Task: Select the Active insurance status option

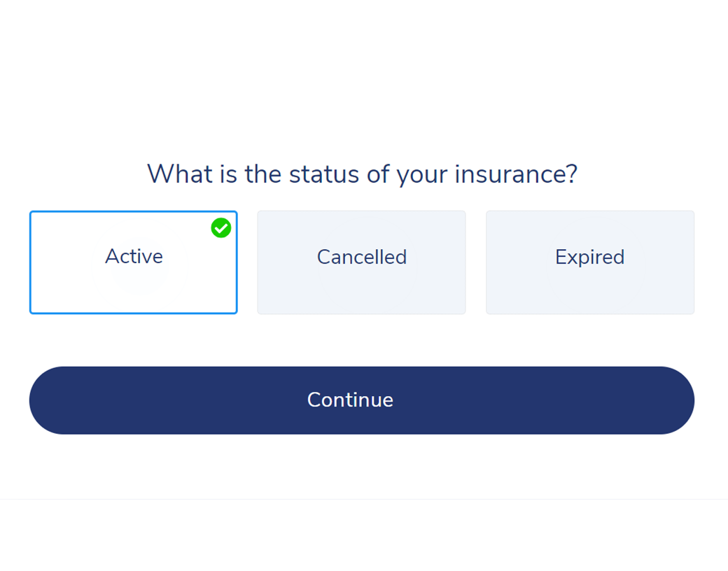Action: tap(134, 262)
